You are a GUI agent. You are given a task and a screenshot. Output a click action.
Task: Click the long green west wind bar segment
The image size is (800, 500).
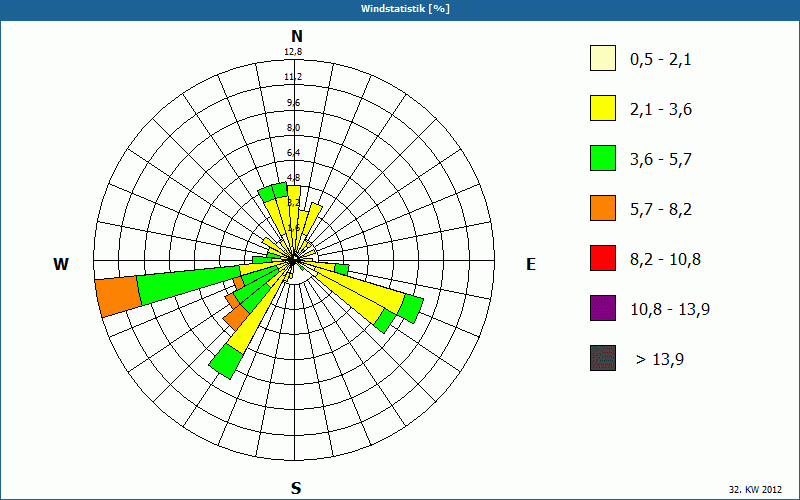point(190,285)
